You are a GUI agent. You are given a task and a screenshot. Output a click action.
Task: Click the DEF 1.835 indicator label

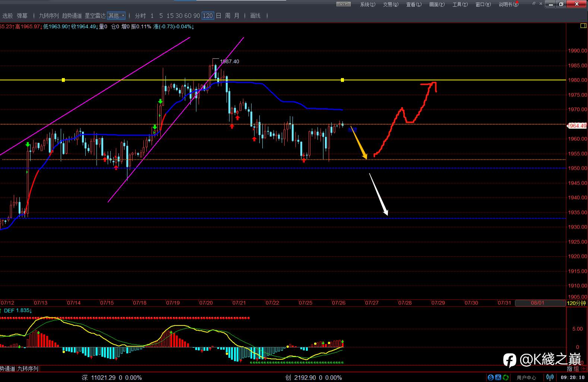(x=18, y=310)
